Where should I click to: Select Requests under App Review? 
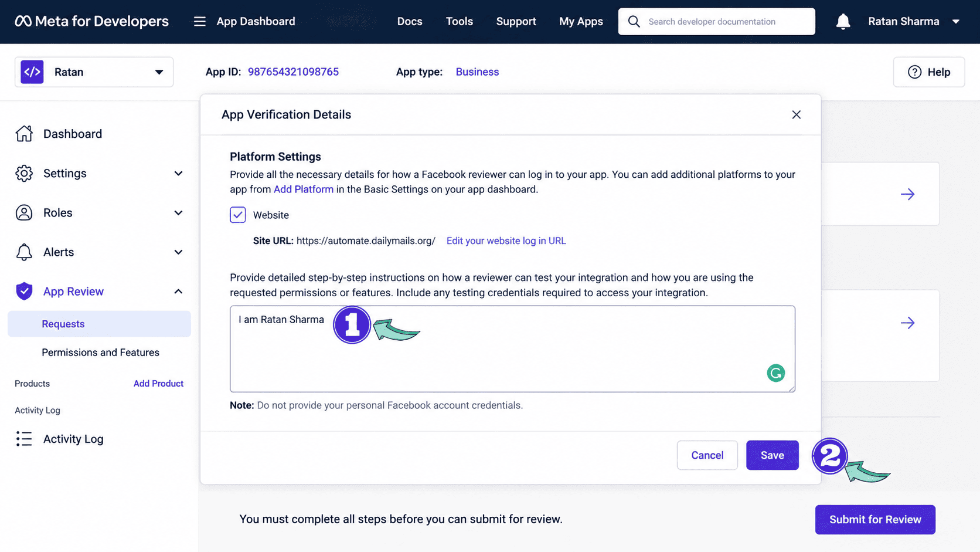pos(99,324)
